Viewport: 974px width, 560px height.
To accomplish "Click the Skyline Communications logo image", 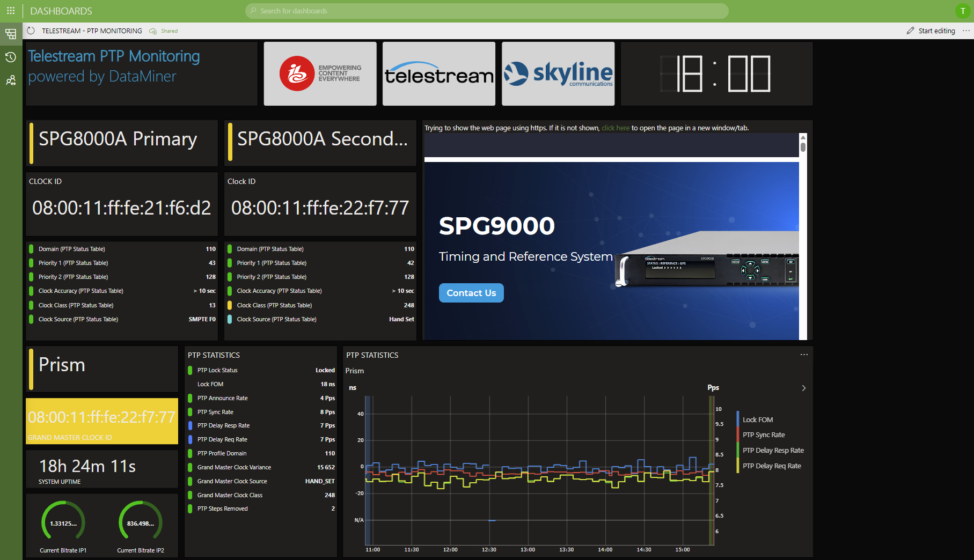I will [x=558, y=73].
